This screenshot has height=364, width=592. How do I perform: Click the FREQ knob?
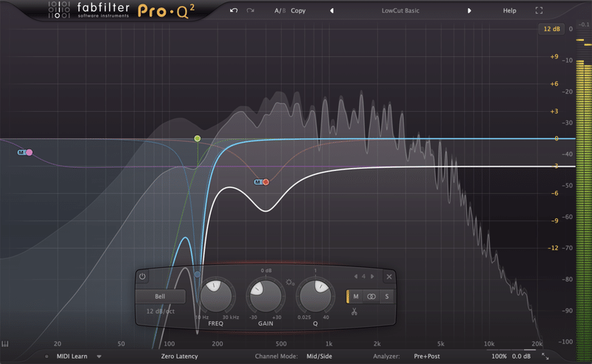216,297
